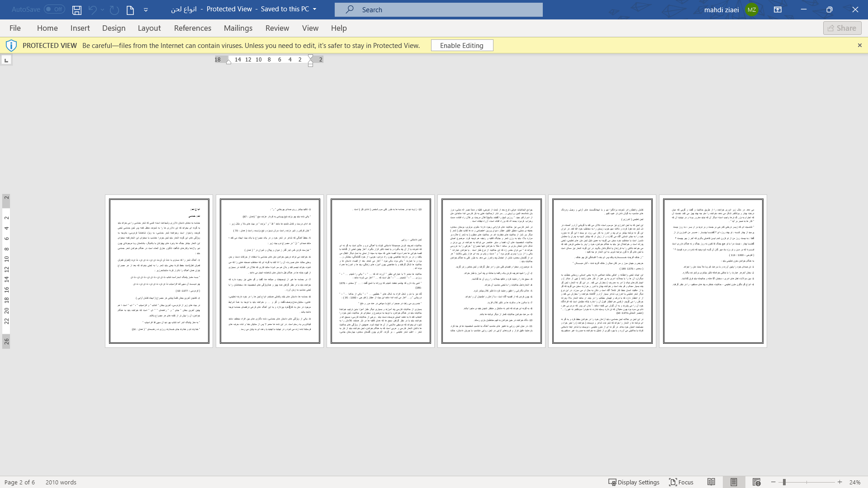Open the MZ account avatar

pyautogui.click(x=752, y=9)
